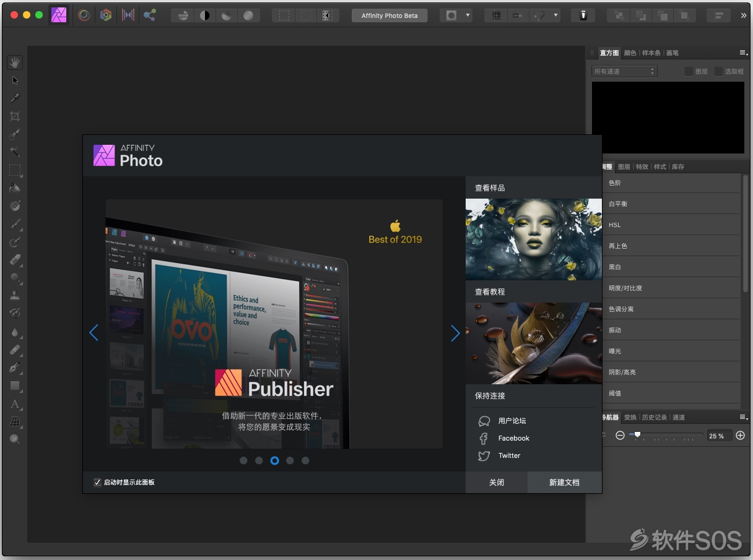Open the 所有通道 channel dropdown
The image size is (753, 560).
tap(624, 71)
